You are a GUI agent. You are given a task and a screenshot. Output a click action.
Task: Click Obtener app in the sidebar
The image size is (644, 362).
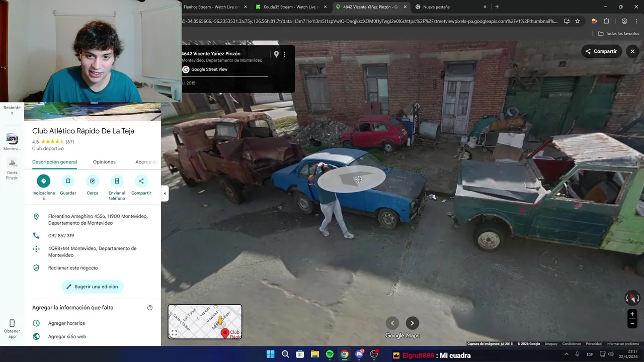12,329
